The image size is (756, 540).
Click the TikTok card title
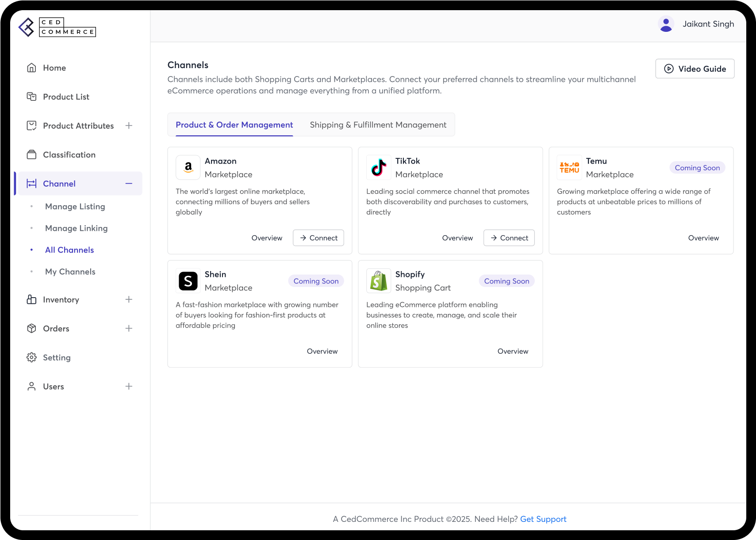[x=407, y=161]
